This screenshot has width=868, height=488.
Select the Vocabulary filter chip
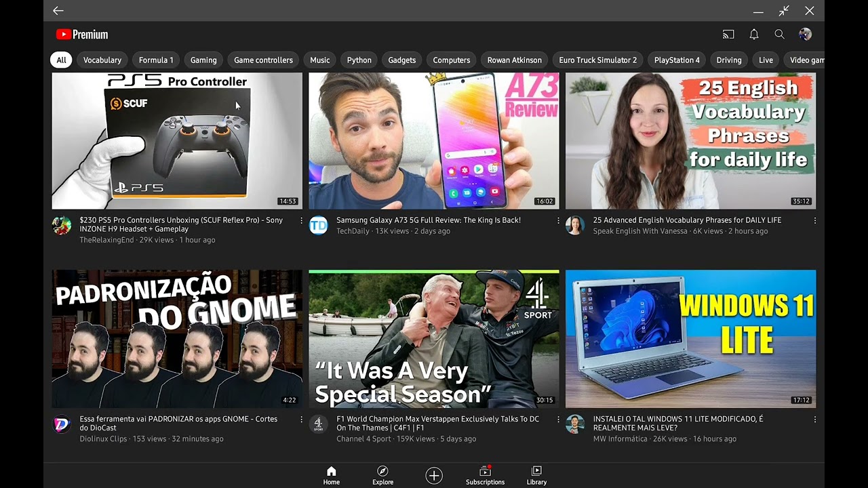(x=102, y=60)
